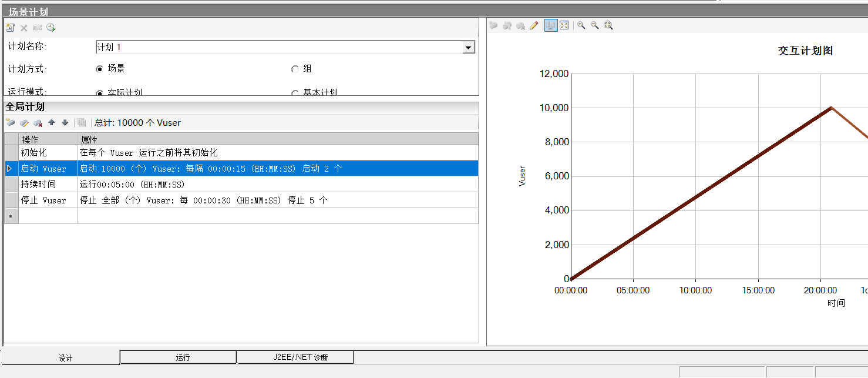Image resolution: width=868 pixels, height=378 pixels.
Task: Maximize the 交互计划图 chart view
Action: pos(564,25)
